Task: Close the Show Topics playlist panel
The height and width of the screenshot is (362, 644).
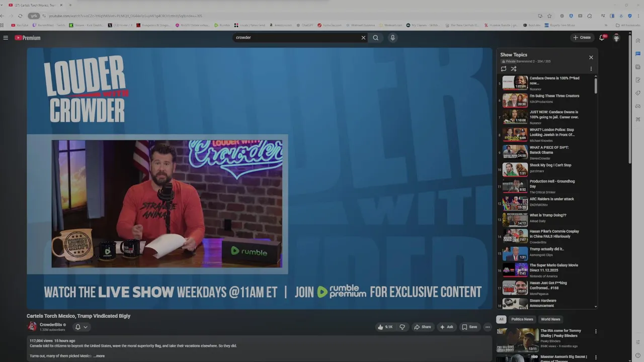Action: point(591,57)
